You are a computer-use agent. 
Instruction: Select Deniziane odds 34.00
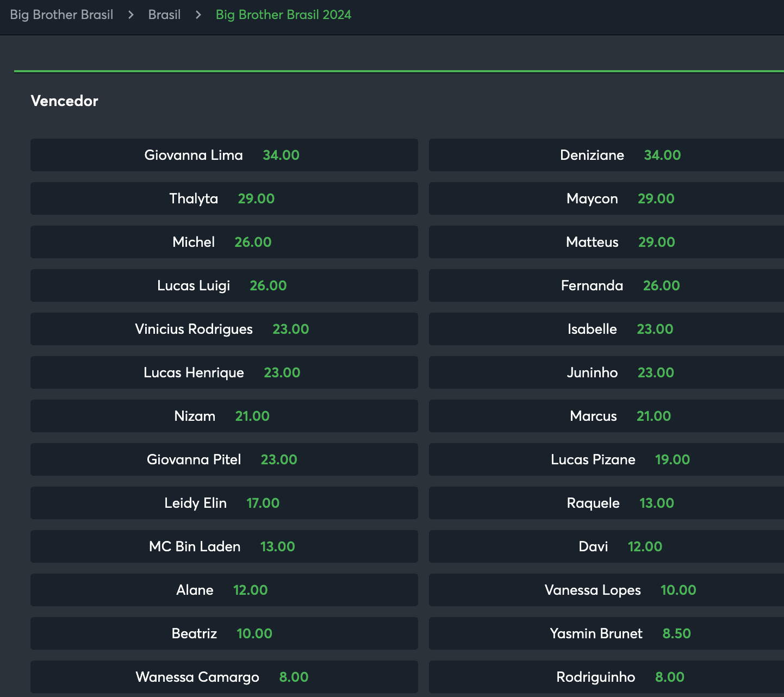606,155
